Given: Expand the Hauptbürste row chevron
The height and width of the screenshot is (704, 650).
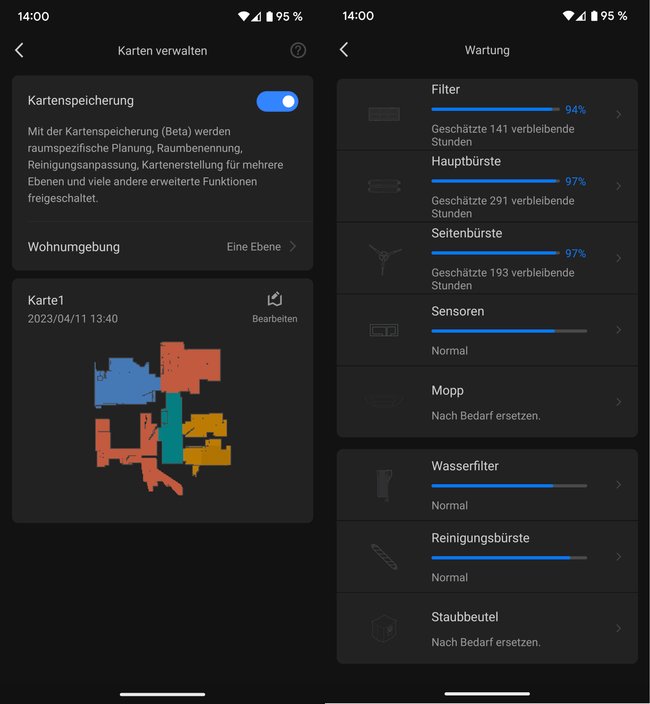Looking at the screenshot, I should tap(619, 186).
